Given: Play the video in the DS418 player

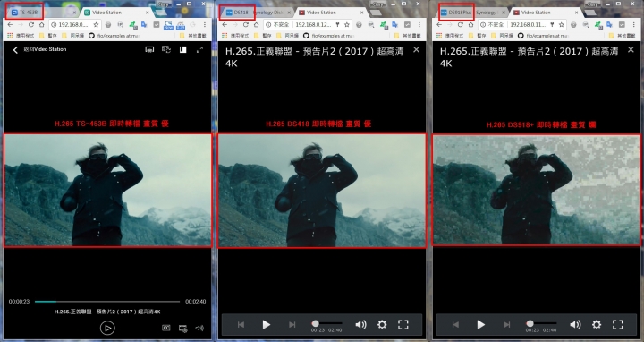Looking at the screenshot, I should pos(267,324).
